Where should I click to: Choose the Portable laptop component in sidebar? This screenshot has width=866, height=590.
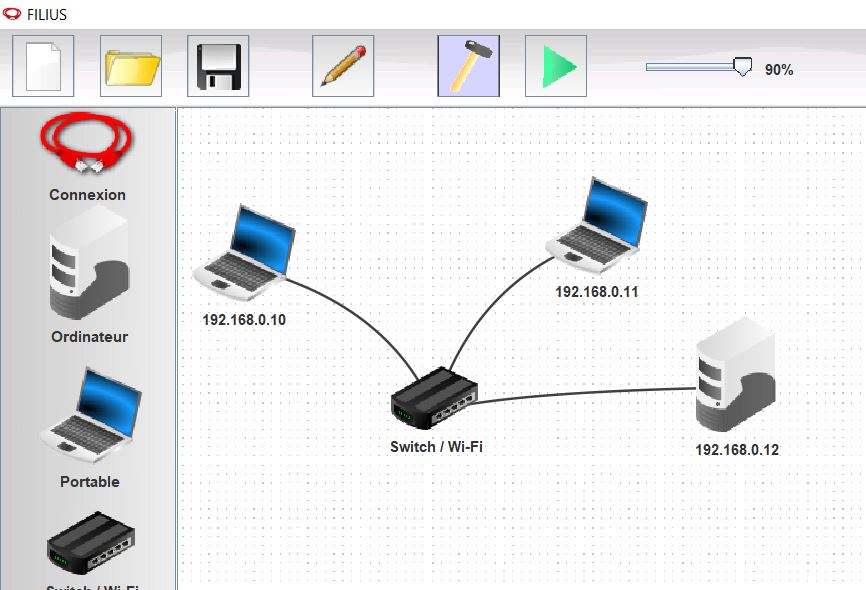pyautogui.click(x=89, y=416)
